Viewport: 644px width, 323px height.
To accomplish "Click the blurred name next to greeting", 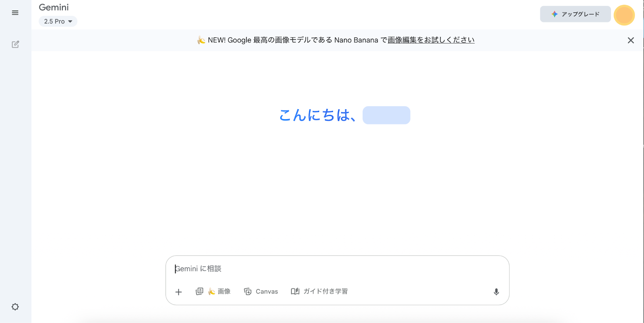I will pos(386,115).
